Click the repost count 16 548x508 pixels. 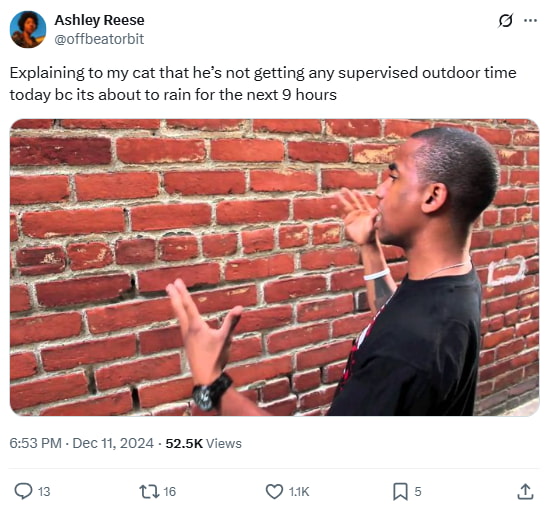170,492
